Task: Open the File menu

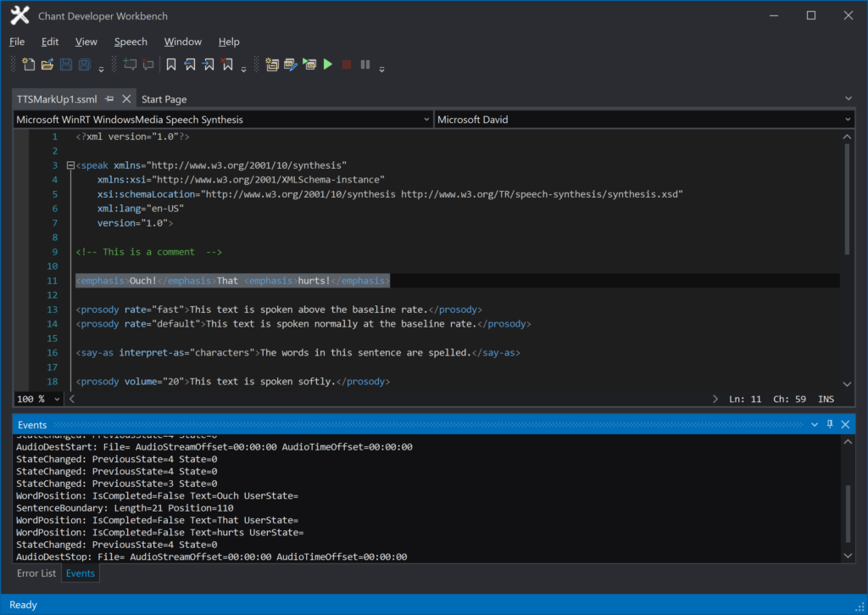Action: [x=17, y=42]
